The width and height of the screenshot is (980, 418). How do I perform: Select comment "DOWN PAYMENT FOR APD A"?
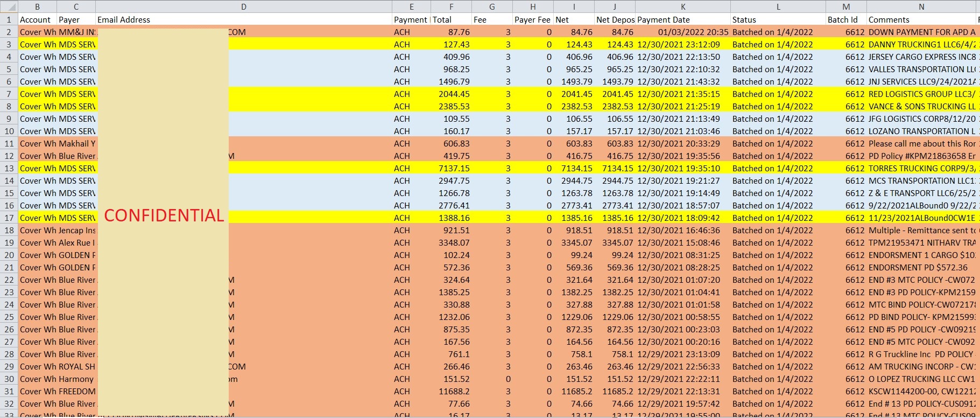click(921, 32)
